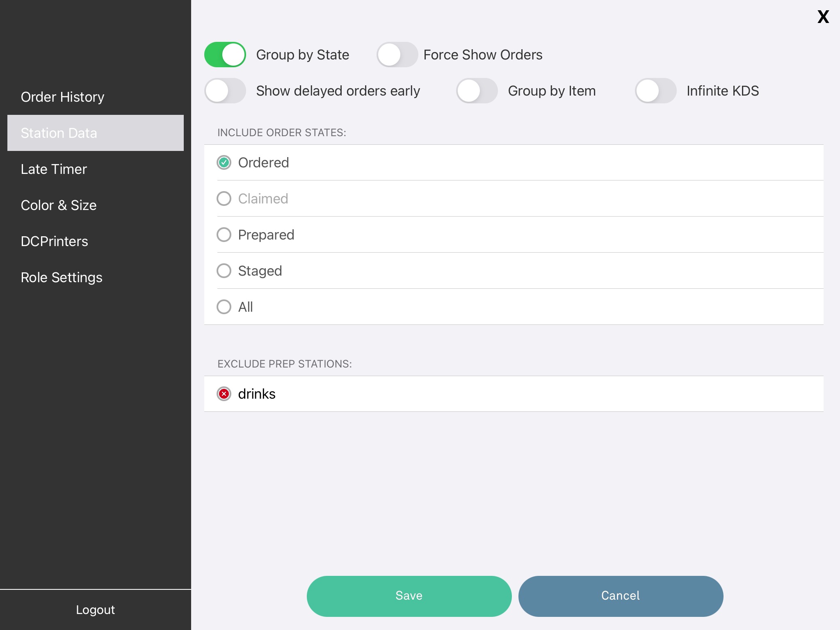Select the Prepared order state
This screenshot has height=630, width=840.
[224, 235]
